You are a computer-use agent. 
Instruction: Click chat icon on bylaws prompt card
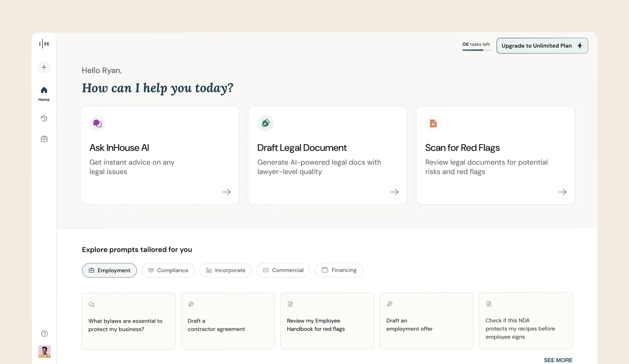pyautogui.click(x=92, y=305)
